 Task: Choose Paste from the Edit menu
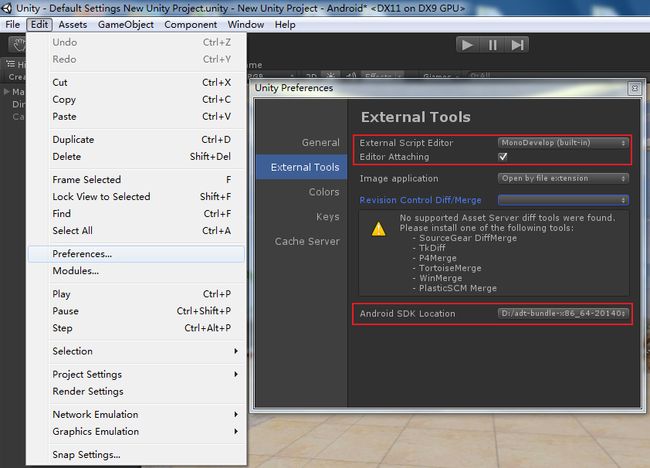136,116
